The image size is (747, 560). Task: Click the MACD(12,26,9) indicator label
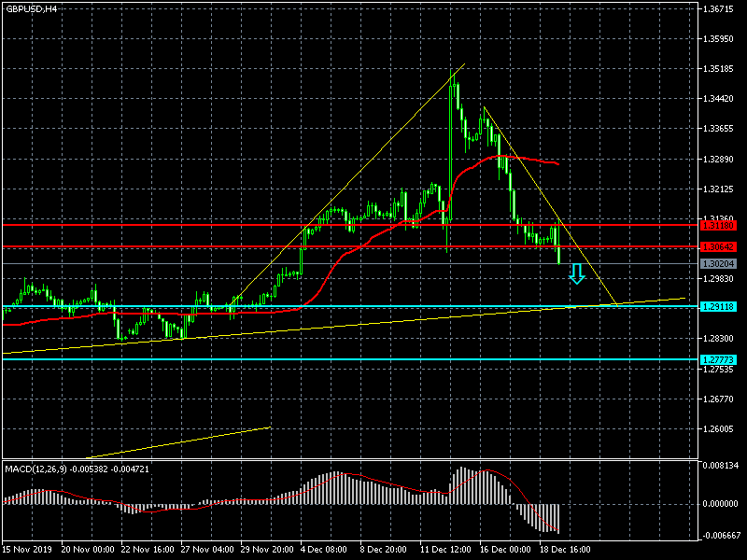(x=36, y=469)
